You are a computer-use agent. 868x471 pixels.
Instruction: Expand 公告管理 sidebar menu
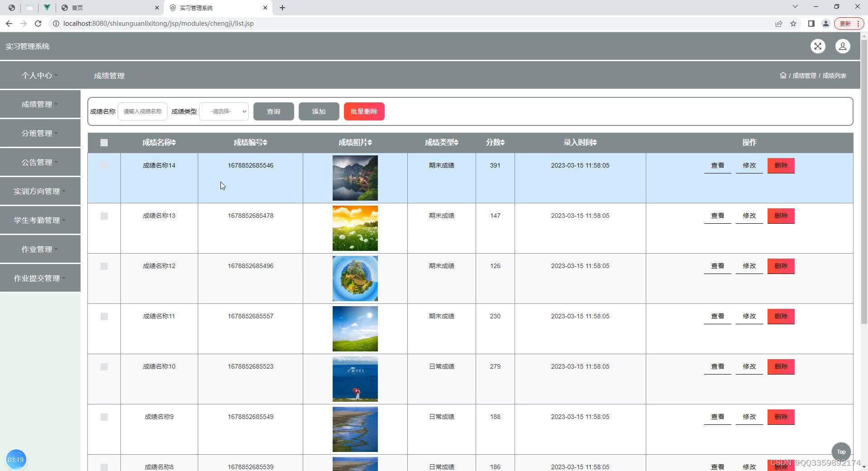40,162
